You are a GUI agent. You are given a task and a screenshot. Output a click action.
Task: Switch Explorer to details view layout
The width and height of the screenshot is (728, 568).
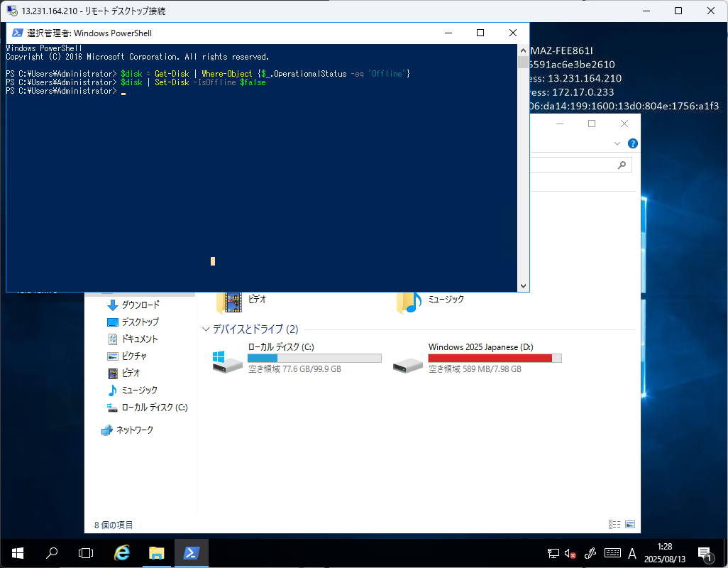pos(614,525)
